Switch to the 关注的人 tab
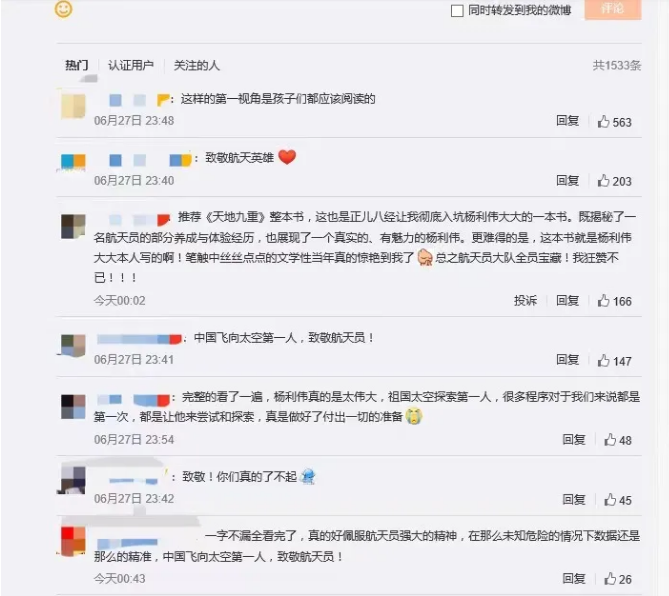Screen dimensions: 669x596 (x=196, y=65)
